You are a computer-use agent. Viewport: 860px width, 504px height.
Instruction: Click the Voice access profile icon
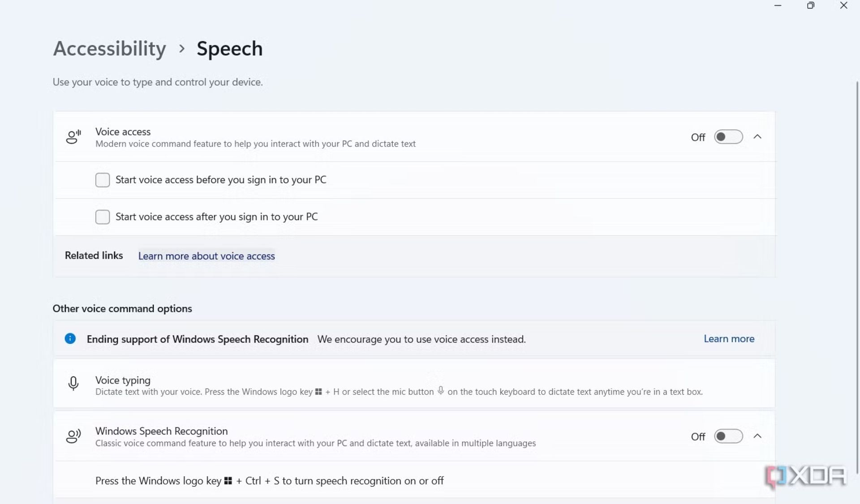tap(73, 136)
